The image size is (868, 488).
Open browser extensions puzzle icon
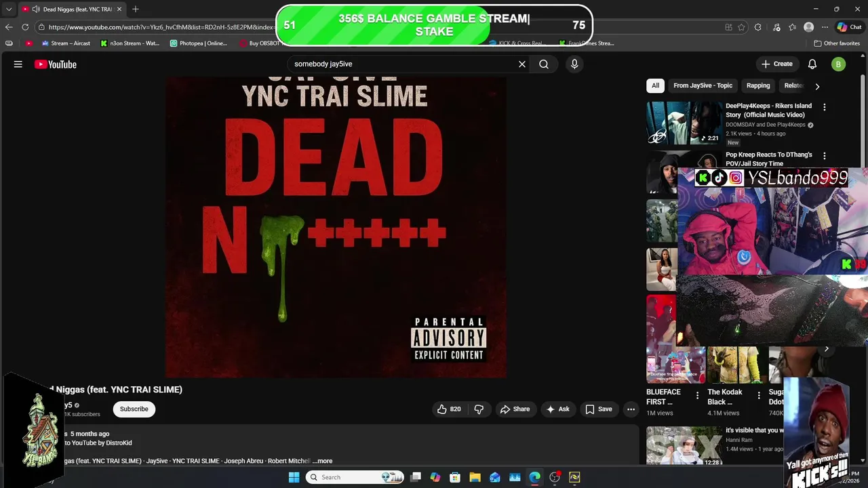point(758,27)
